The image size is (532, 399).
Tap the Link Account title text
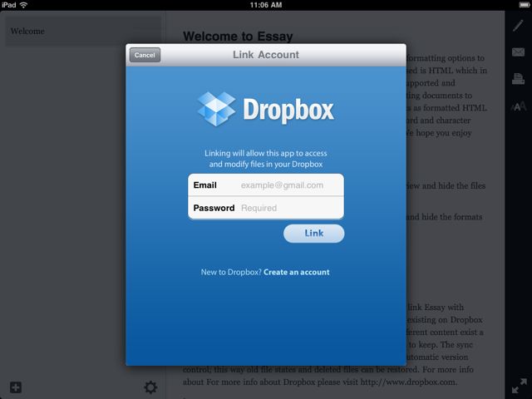(x=266, y=55)
